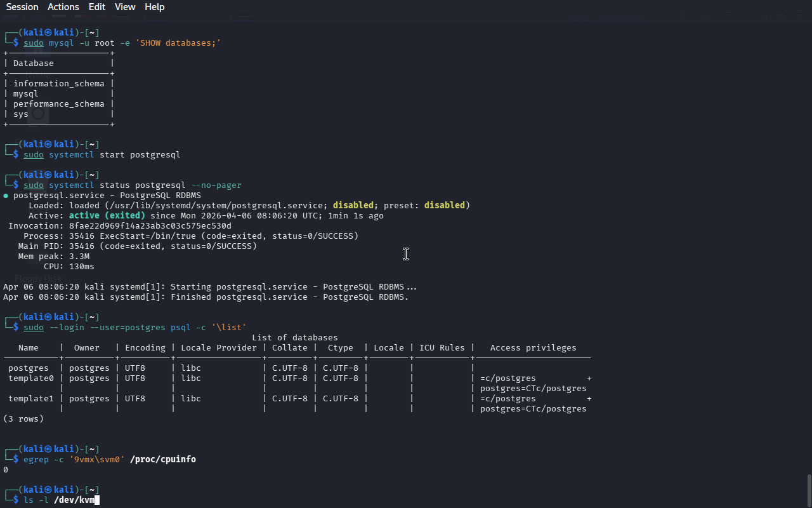
Task: Click template0 in the database Name column
Action: [29, 378]
